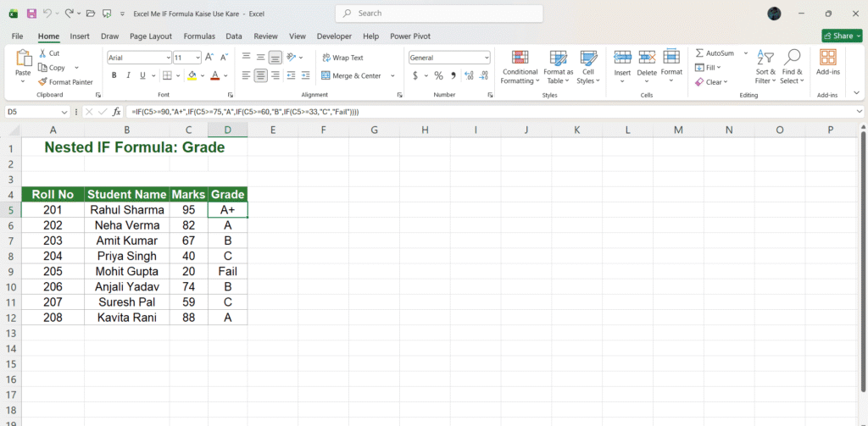Click the user account avatar
This screenshot has width=868, height=426.
774,14
